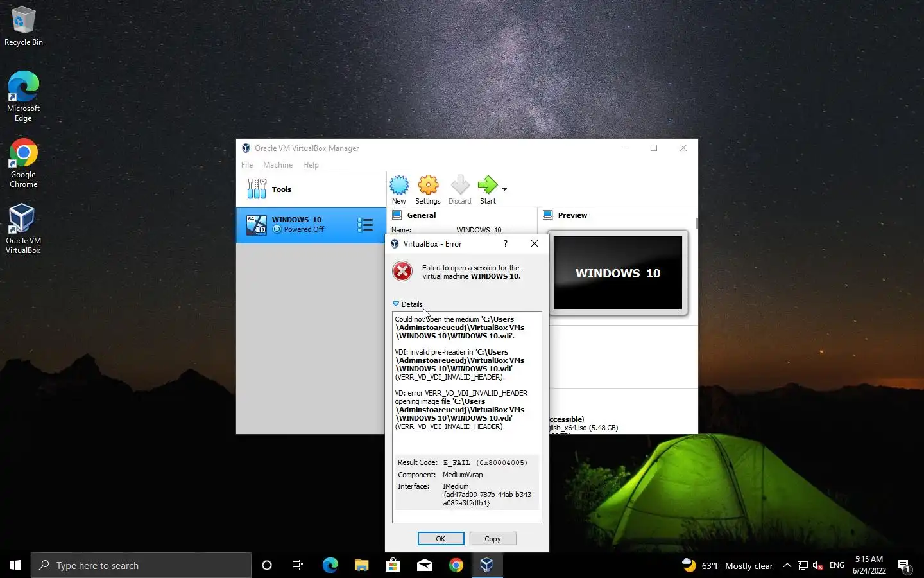Click the error dialog help question mark
Screen dimensions: 924x578
pos(506,243)
